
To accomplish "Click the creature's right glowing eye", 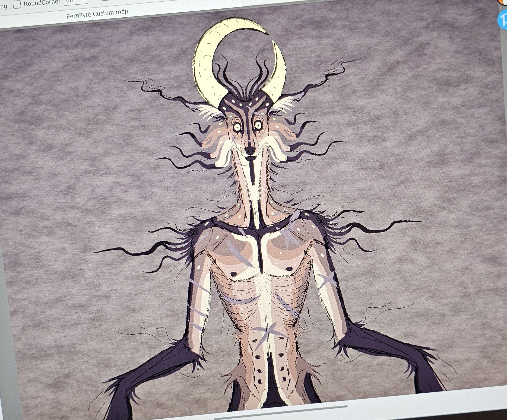I will tap(258, 125).
